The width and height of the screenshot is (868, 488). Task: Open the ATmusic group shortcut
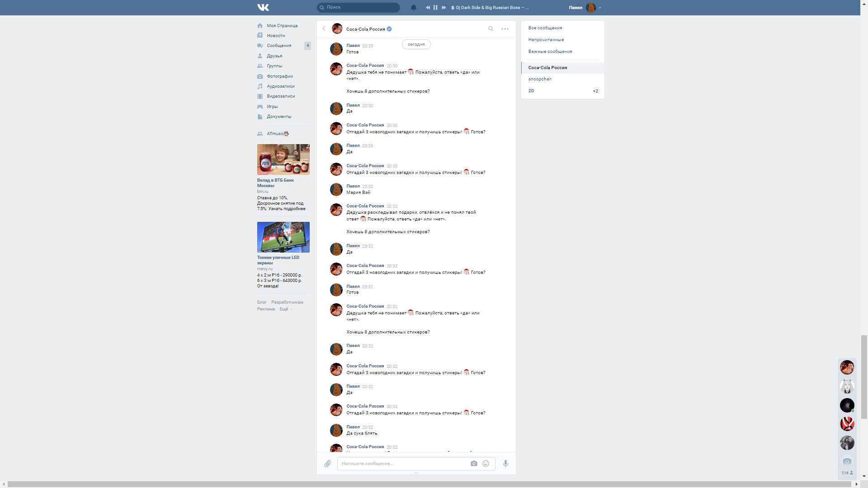(x=278, y=134)
